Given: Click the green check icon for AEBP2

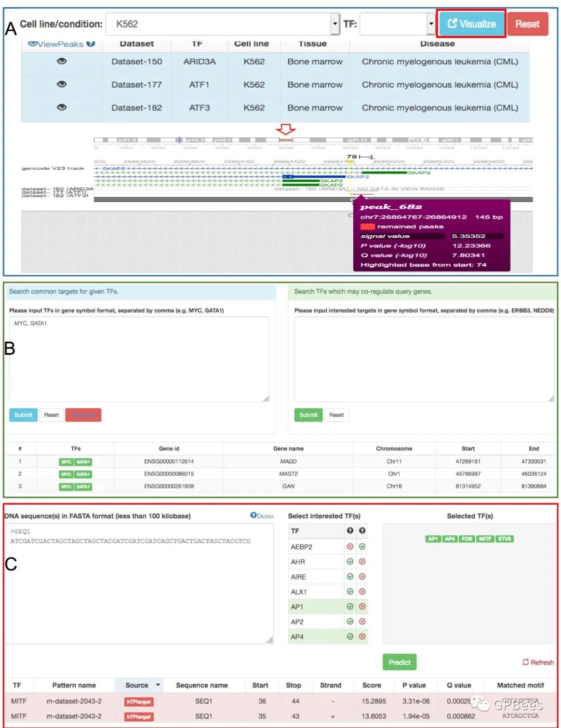Looking at the screenshot, I should 362,547.
